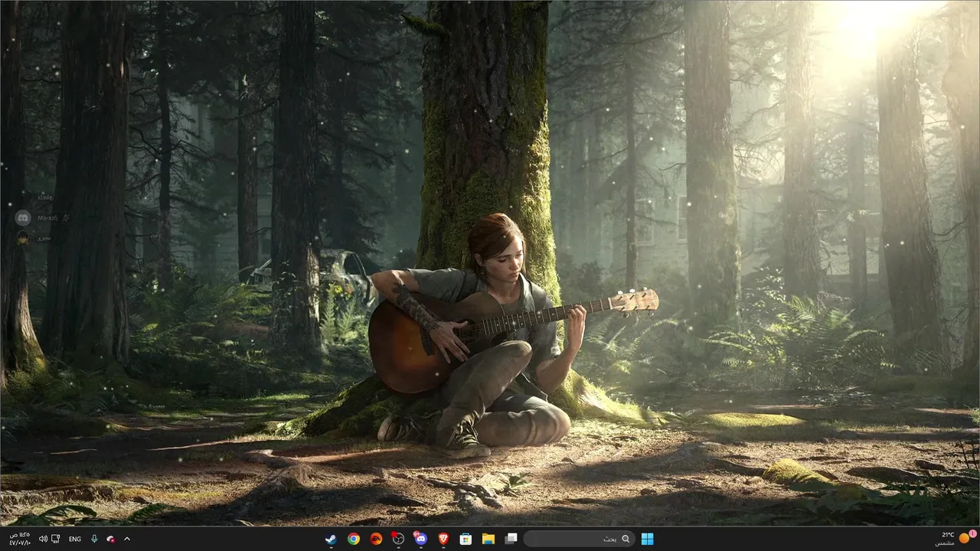Viewport: 980px width, 551px height.
Task: Click the Discord overlay avatar for Mo-xzfj
Action: 22,217
